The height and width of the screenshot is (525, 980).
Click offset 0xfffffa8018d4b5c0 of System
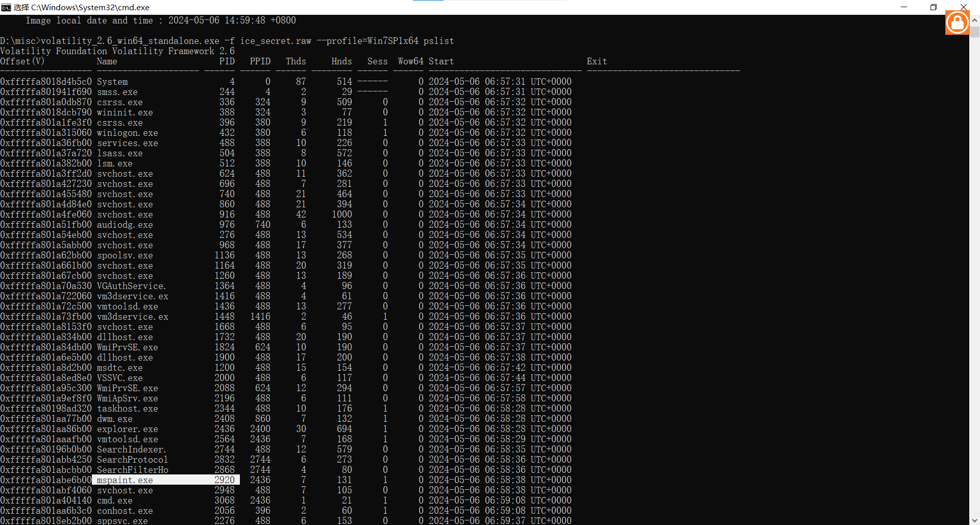pyautogui.click(x=46, y=82)
